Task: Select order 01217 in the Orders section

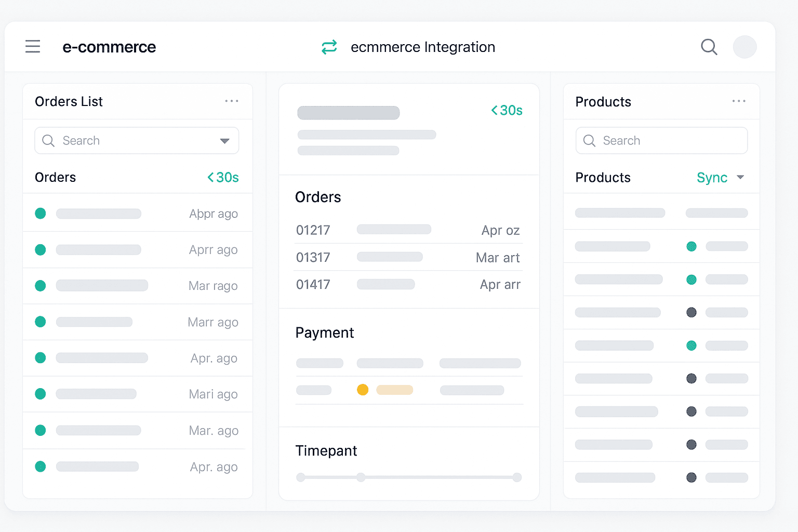Action: pos(313,230)
